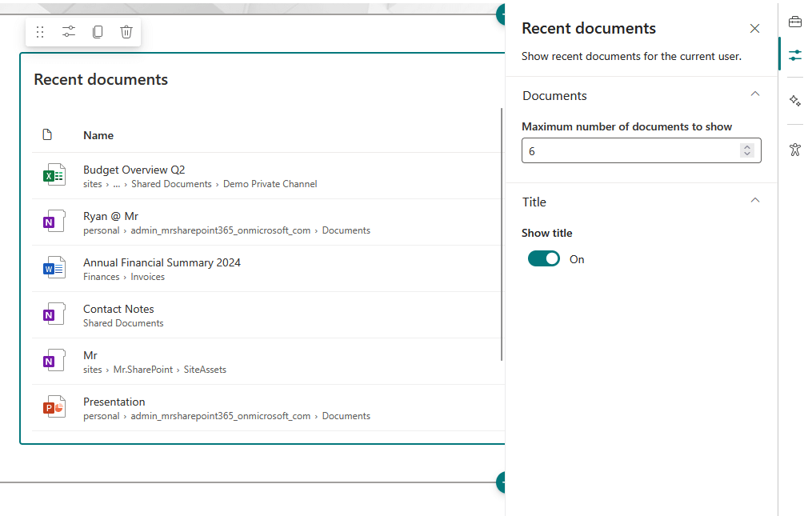The image size is (812, 516).
Task: Open the toolbox icon in the right rail
Action: (795, 22)
